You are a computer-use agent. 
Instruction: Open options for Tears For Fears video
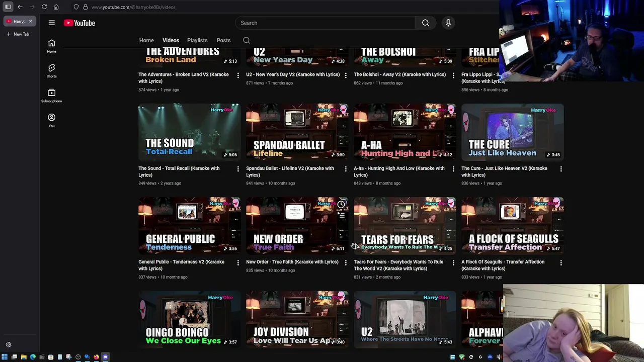pos(453,262)
